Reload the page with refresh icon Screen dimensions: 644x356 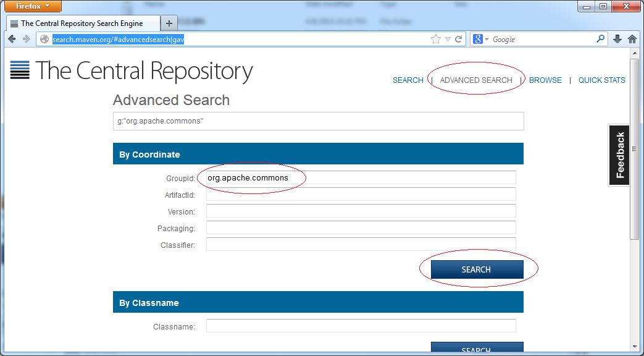coord(459,39)
